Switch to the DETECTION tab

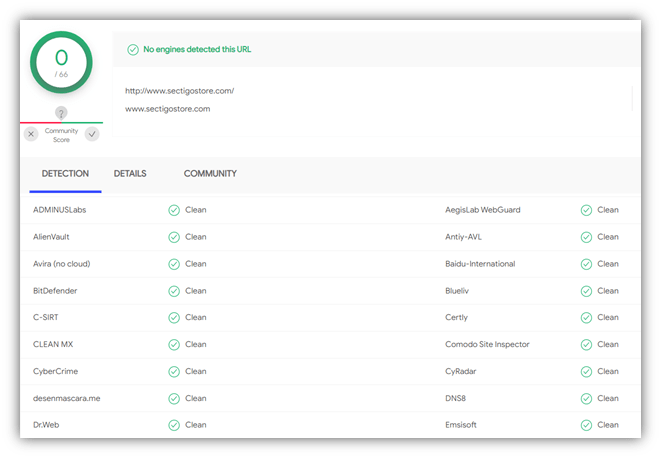point(65,174)
